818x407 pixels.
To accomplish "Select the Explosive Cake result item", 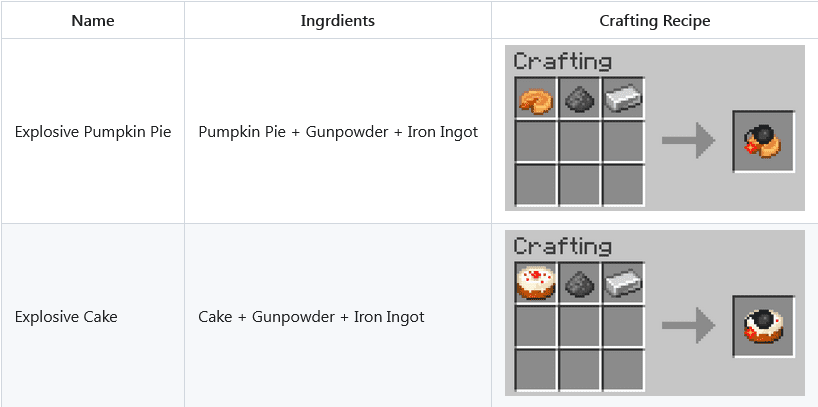I will pos(763,326).
